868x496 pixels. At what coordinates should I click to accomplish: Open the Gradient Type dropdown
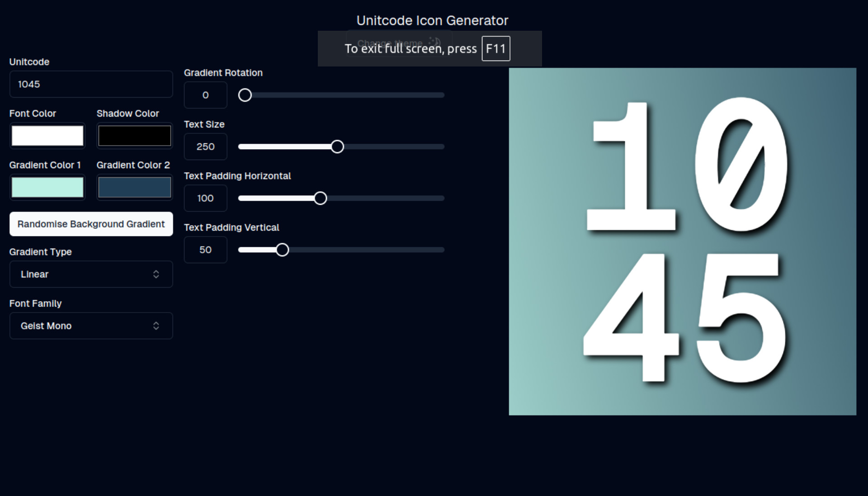91,274
